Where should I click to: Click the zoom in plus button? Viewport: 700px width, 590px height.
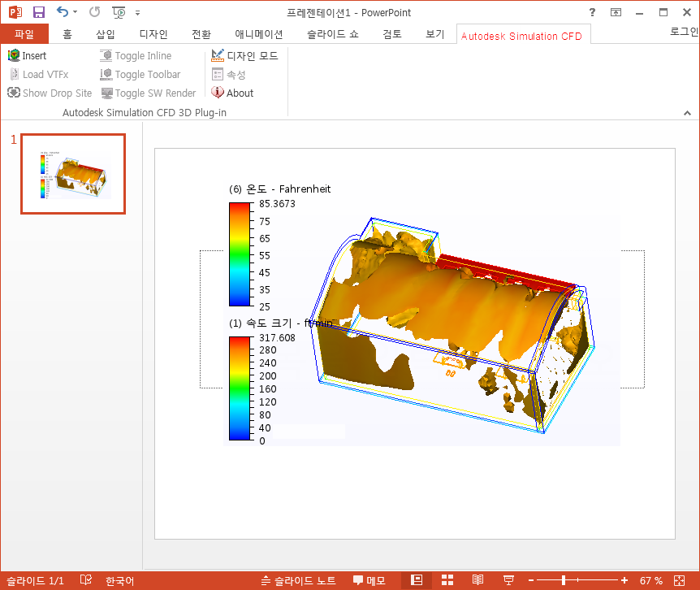click(624, 580)
